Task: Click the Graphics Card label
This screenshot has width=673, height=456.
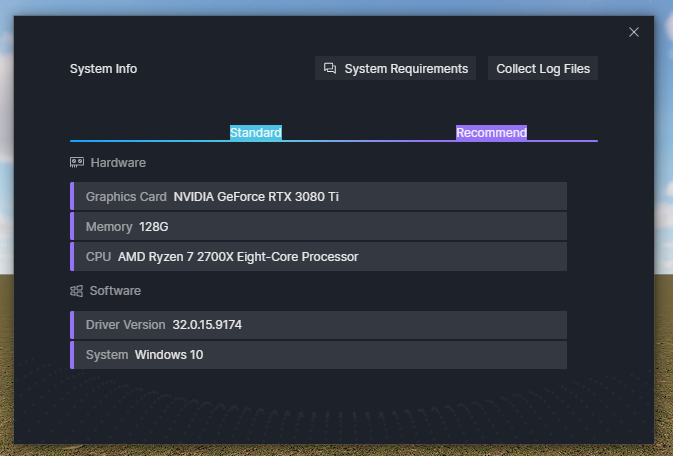Action: coord(126,197)
